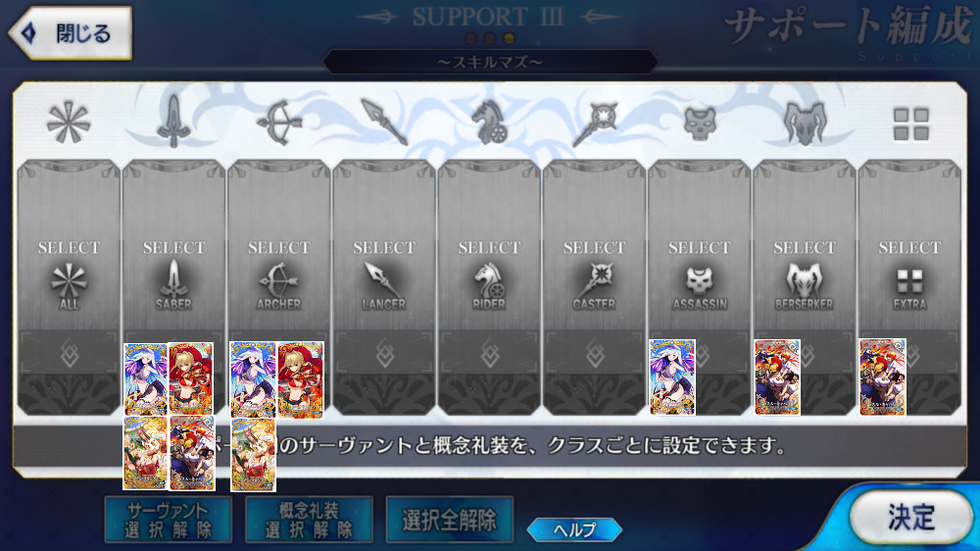Click the Berserker slot craft essence card thumbnail
The height and width of the screenshot is (551, 980).
pos(777,377)
